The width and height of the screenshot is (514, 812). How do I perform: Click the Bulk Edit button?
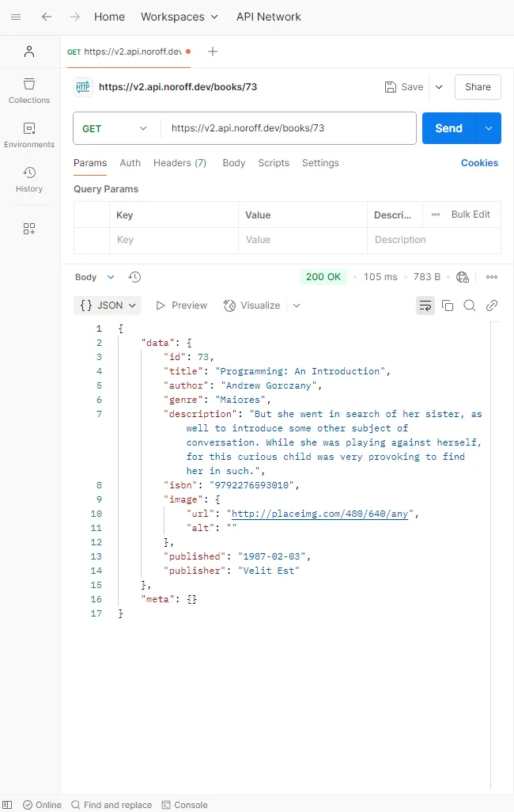[x=471, y=214]
